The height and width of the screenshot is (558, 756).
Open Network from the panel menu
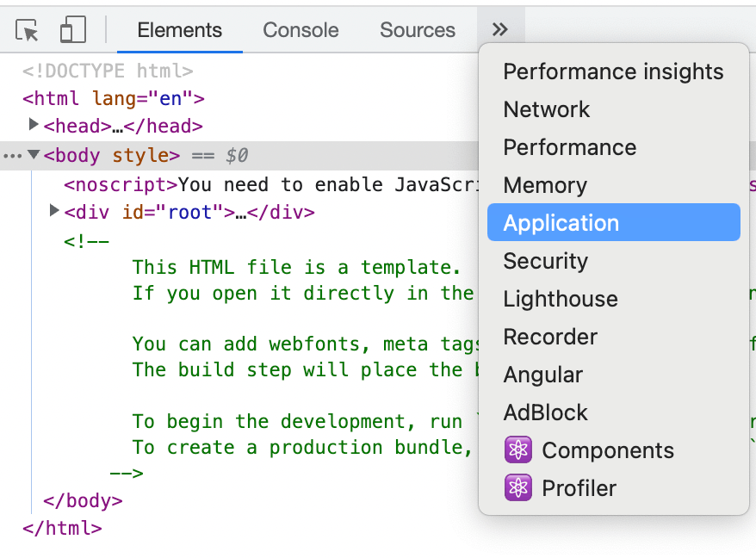[x=547, y=109]
